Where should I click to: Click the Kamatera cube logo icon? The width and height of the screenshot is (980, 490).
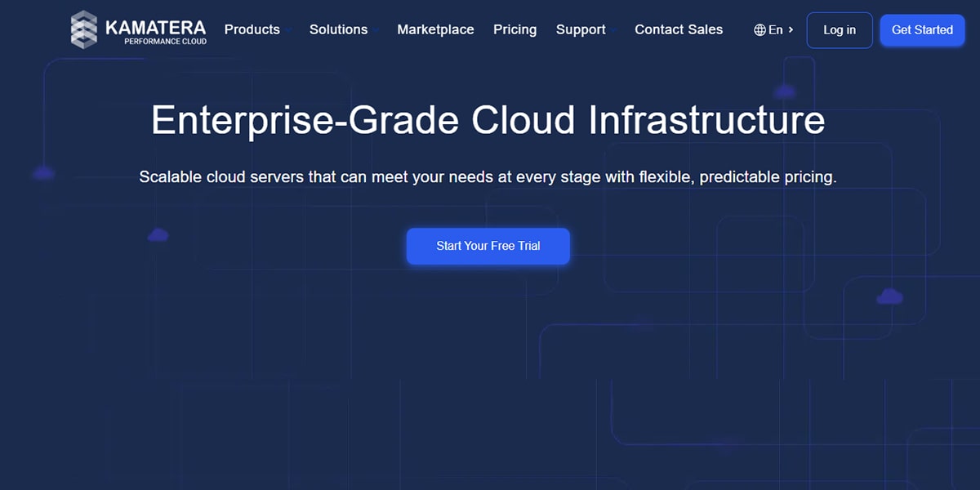click(84, 29)
